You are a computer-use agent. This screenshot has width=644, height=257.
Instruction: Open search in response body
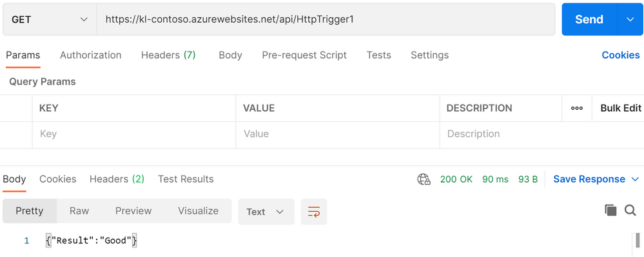630,211
